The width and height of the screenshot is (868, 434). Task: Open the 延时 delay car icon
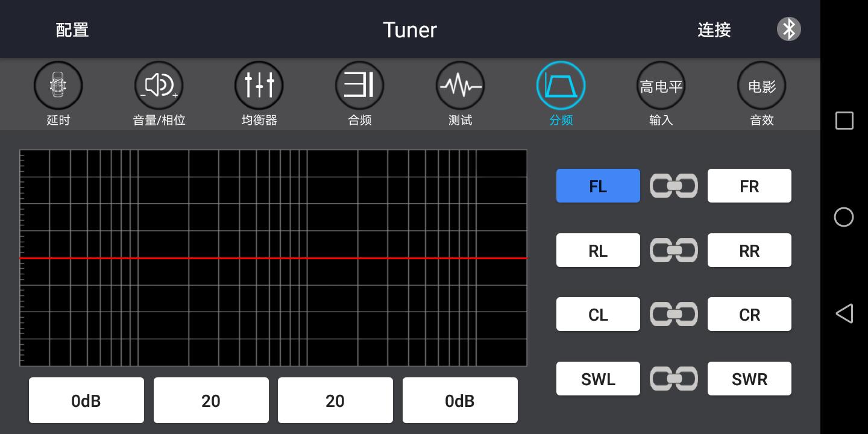coord(58,86)
